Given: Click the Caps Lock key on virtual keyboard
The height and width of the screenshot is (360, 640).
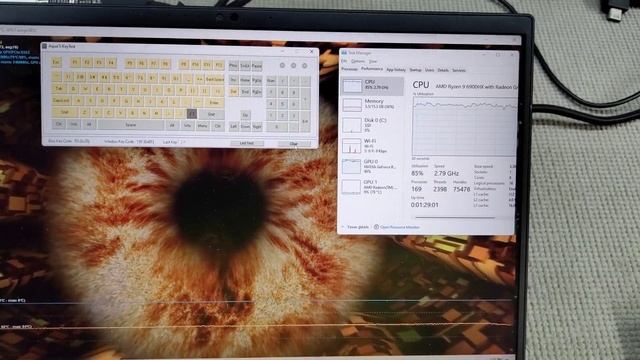Looking at the screenshot, I should pos(61,100).
